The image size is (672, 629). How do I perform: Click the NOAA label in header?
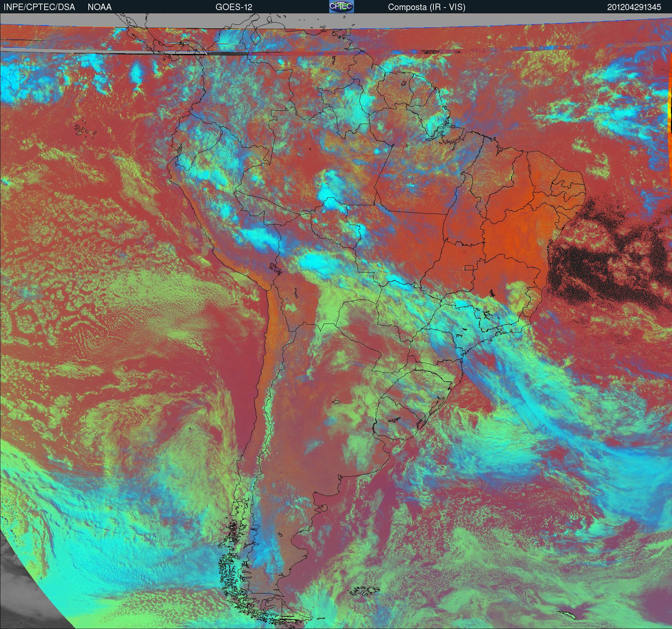pos(100,7)
